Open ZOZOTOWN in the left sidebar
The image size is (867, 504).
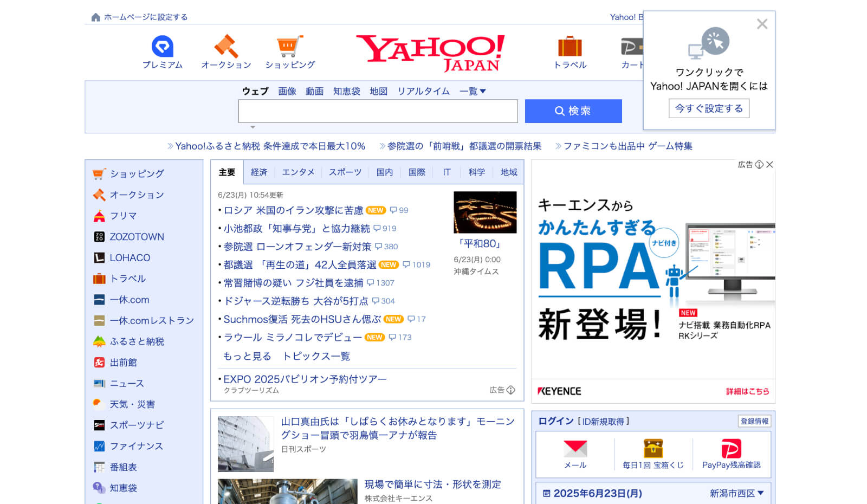click(x=137, y=237)
